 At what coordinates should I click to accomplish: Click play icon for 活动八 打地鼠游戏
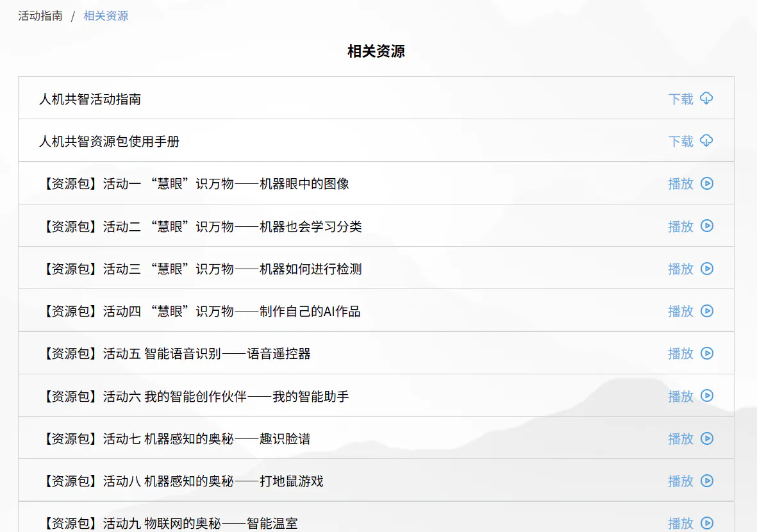point(707,481)
